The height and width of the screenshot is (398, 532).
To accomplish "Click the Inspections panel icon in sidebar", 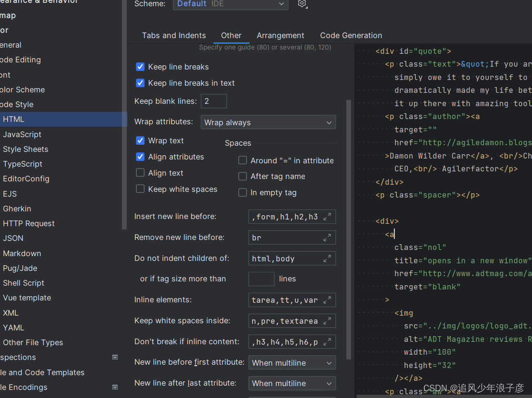I will (x=115, y=357).
